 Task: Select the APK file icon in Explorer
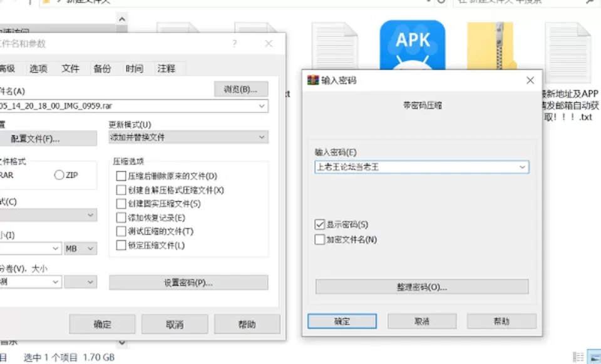pos(413,45)
